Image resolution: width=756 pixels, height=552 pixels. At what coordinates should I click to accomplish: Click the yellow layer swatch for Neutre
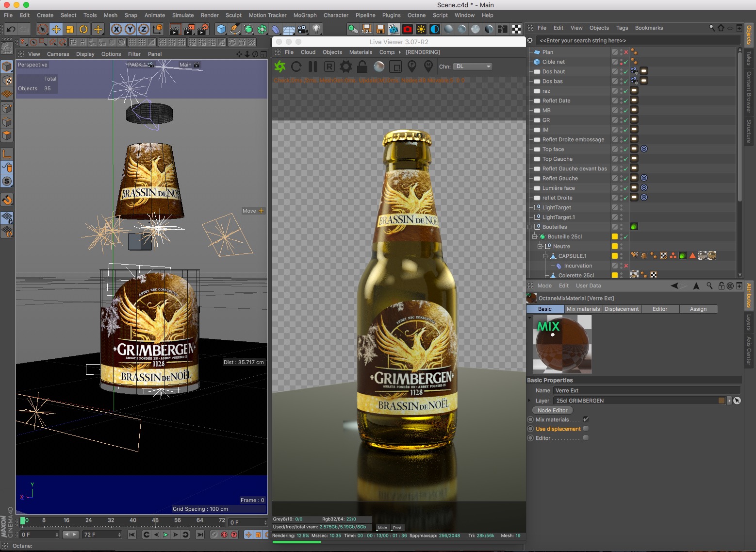click(x=615, y=246)
